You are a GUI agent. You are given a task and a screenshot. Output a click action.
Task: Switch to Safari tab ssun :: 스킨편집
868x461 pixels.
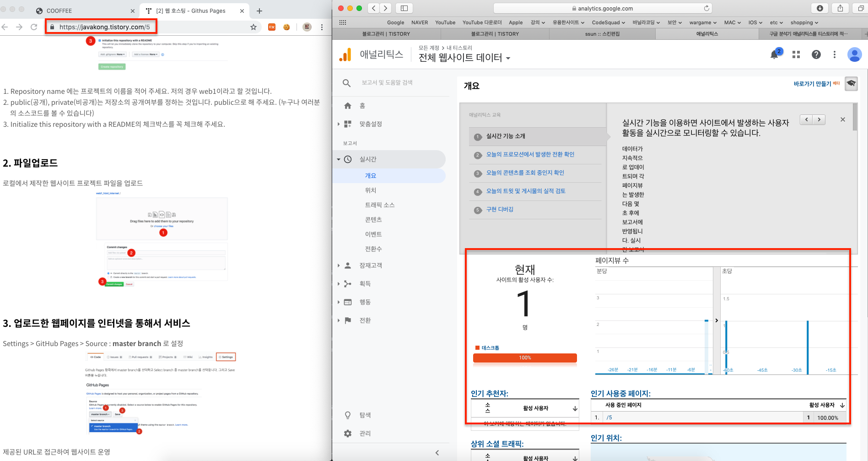(x=602, y=34)
